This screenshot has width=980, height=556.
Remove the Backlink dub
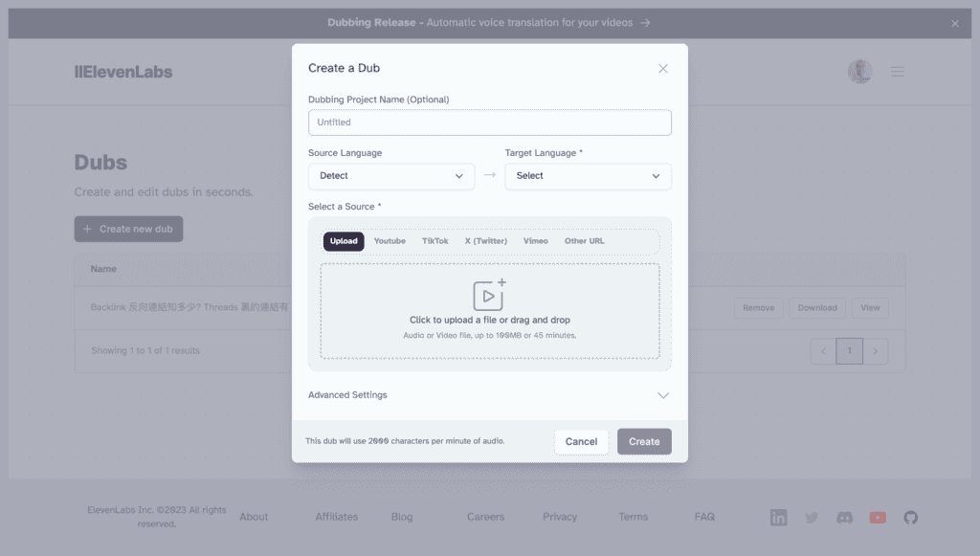pyautogui.click(x=759, y=308)
